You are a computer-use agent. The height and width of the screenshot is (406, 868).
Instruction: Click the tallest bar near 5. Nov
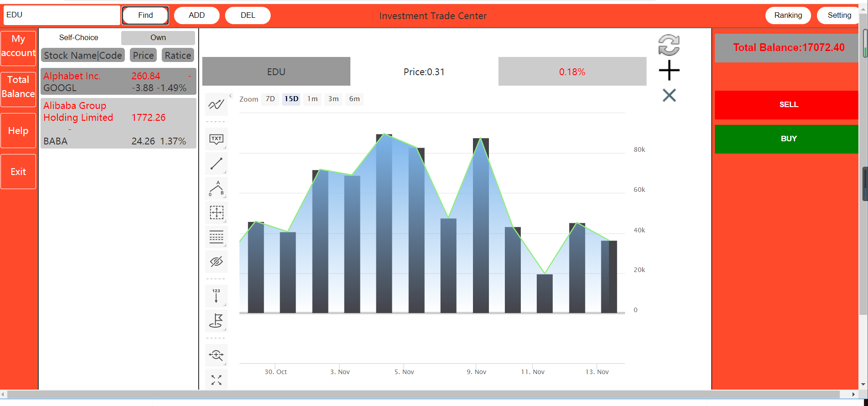coord(384,223)
